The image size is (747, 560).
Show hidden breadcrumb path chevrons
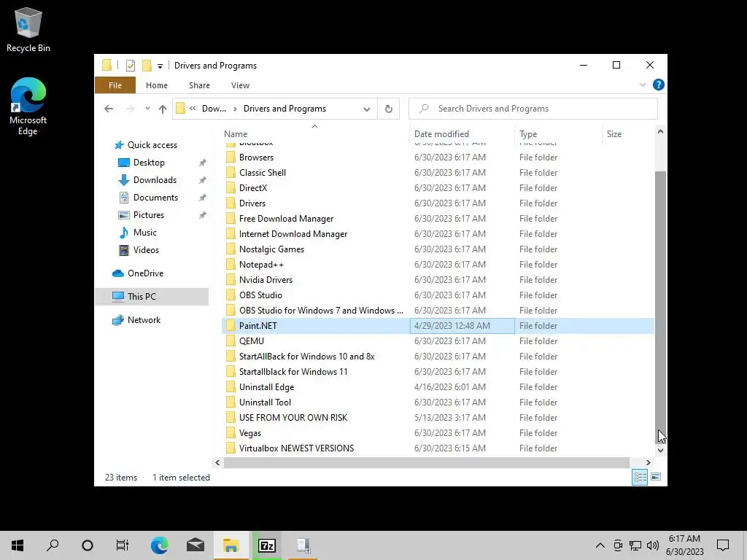point(193,109)
